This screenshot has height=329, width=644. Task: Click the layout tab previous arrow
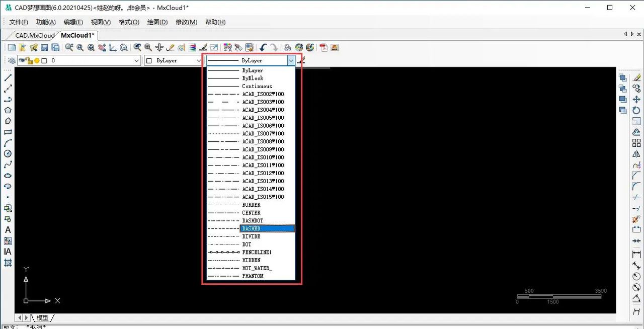pos(20,318)
